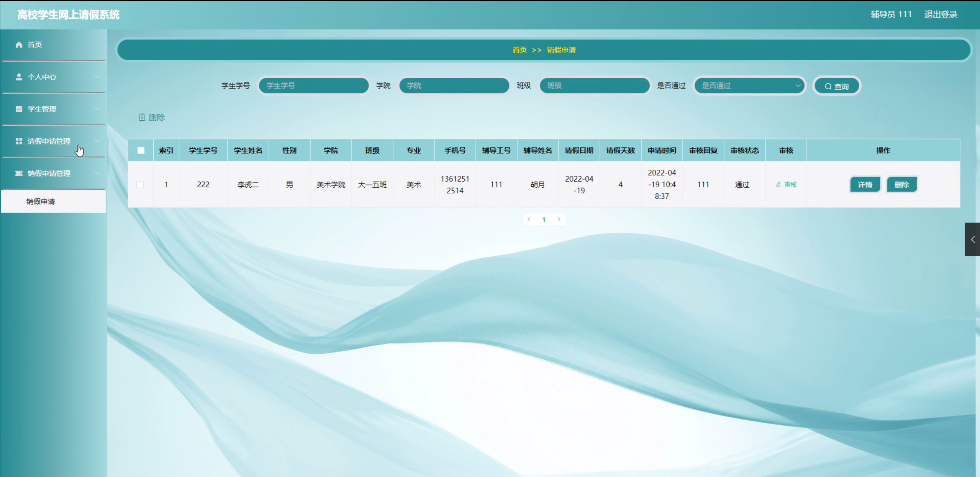Focus the 学生学号 search input field
980x477 pixels.
313,86
